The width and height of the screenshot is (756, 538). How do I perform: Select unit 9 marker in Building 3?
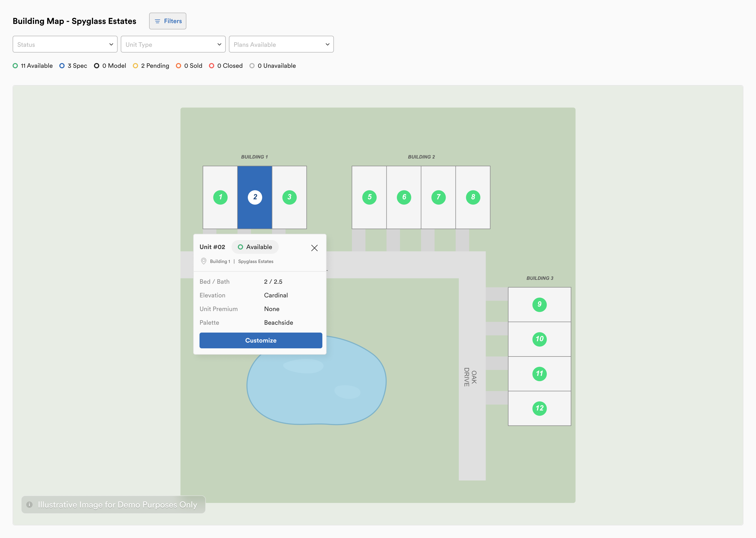coord(539,304)
